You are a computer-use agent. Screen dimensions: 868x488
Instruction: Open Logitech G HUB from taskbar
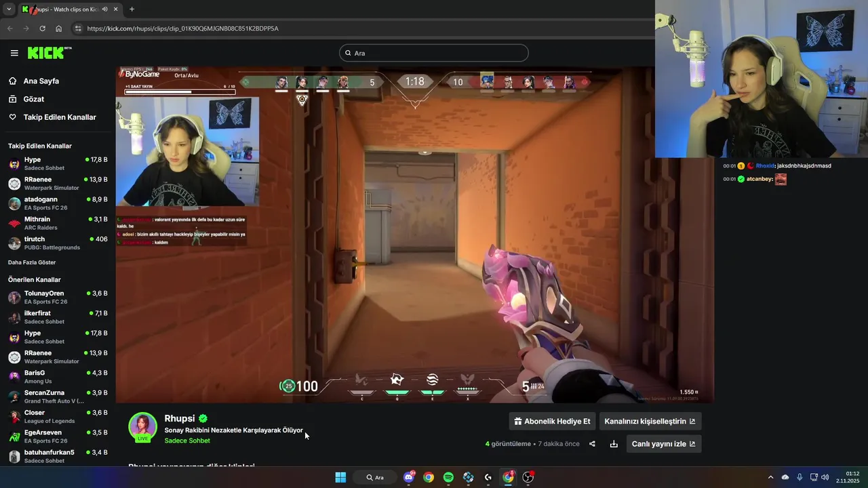pos(488,477)
